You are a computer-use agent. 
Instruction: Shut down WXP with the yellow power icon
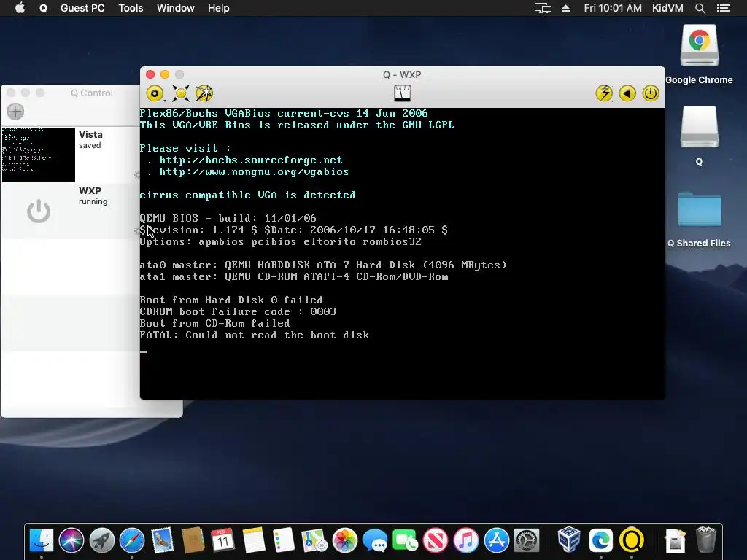coord(651,93)
